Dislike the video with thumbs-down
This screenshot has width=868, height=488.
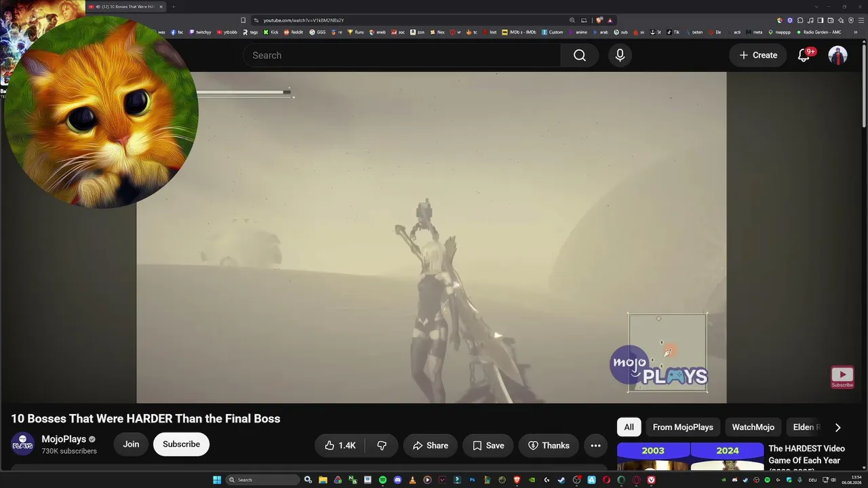point(382,445)
